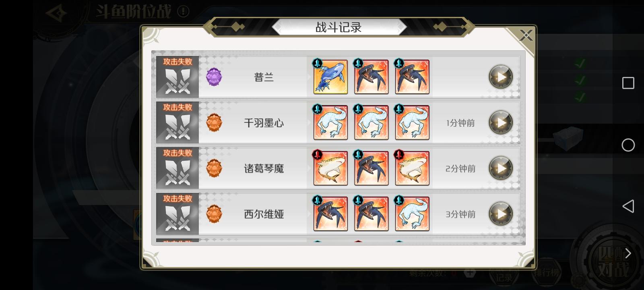The height and width of the screenshot is (290, 644).
Task: Tap the orange rank badge beside 千羽墨心
Action: click(x=214, y=122)
